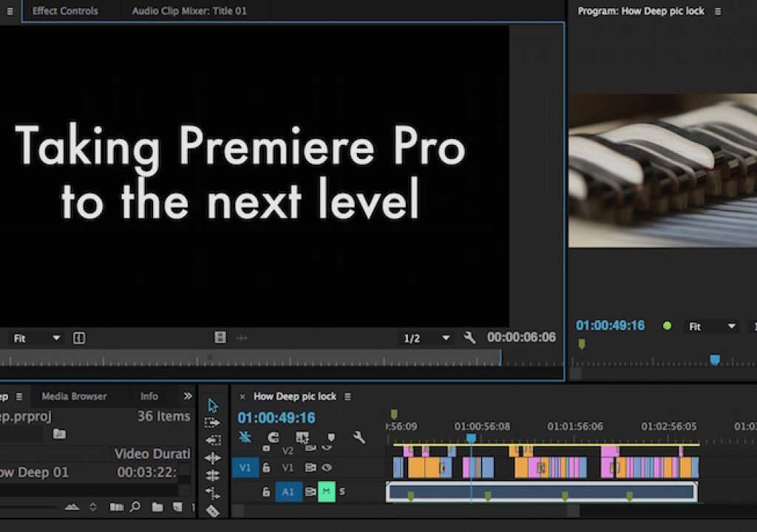Toggle Snap magnet in timeline
Image resolution: width=757 pixels, height=532 pixels.
pyautogui.click(x=274, y=437)
